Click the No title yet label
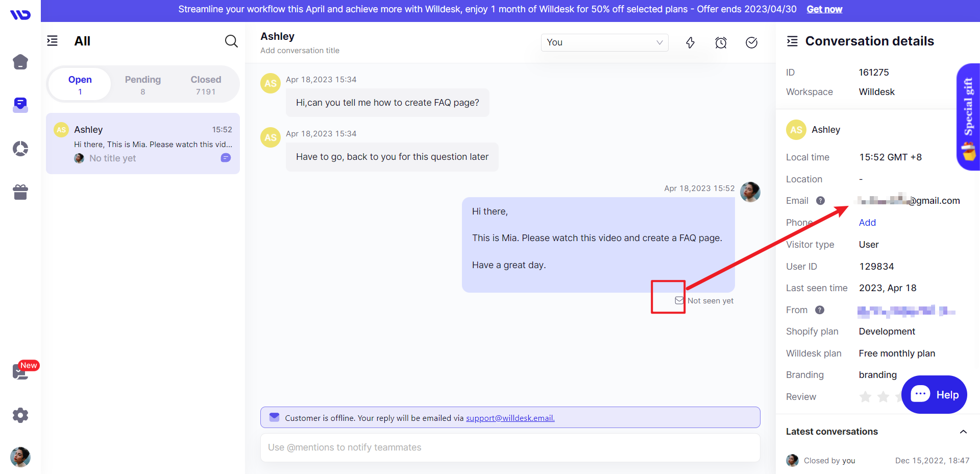 click(x=112, y=158)
